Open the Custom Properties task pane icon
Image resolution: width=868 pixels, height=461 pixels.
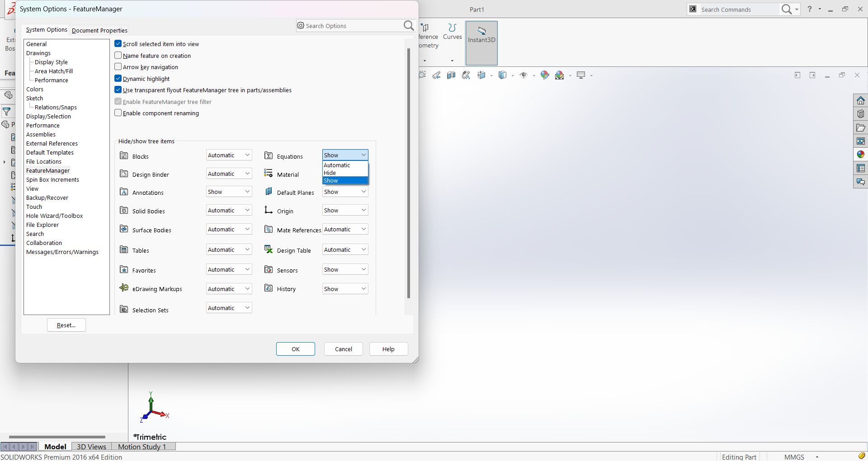[x=861, y=169]
